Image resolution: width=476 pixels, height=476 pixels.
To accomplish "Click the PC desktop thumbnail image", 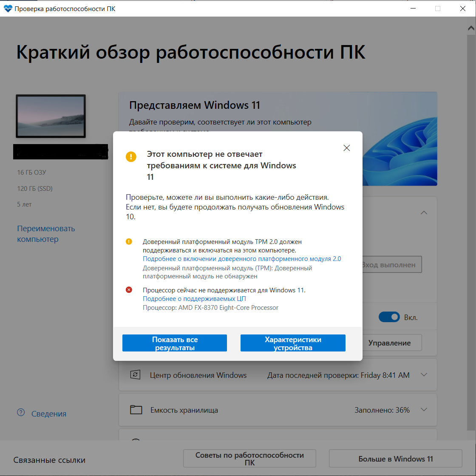I will click(x=51, y=116).
